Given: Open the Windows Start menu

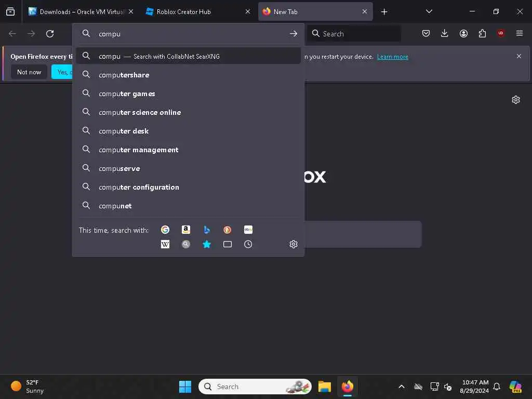Looking at the screenshot, I should pyautogui.click(x=185, y=387).
